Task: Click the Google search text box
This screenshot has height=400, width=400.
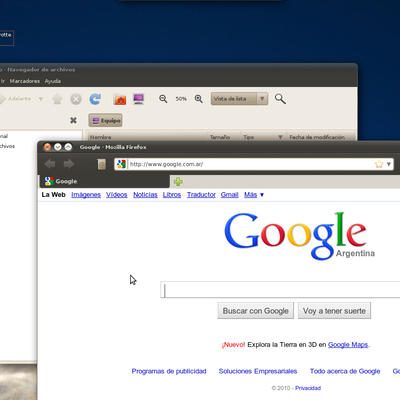Action: 281,290
